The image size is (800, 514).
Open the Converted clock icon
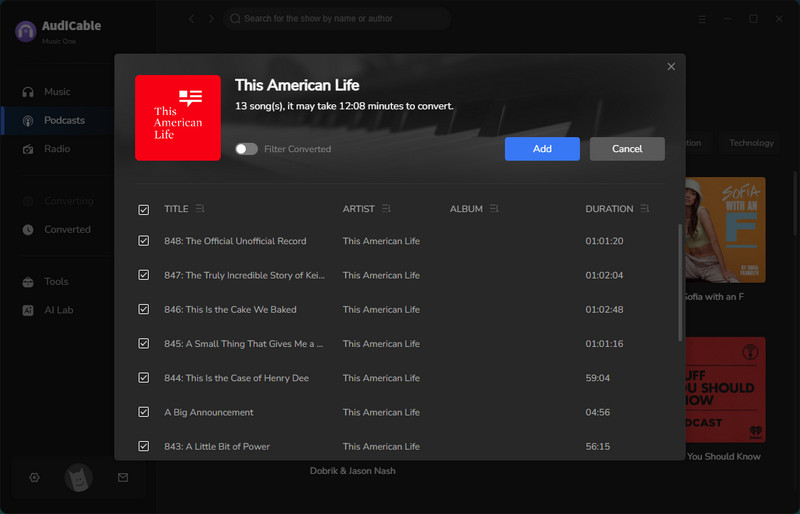[28, 230]
